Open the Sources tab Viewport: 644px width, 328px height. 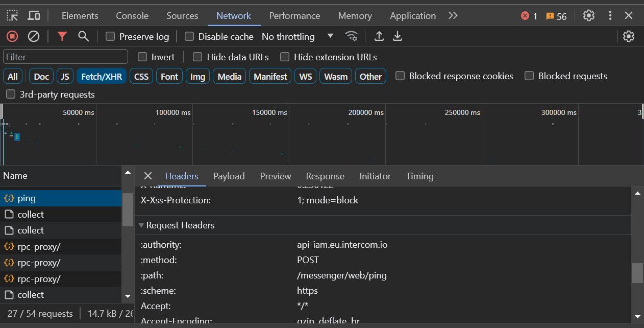(182, 16)
